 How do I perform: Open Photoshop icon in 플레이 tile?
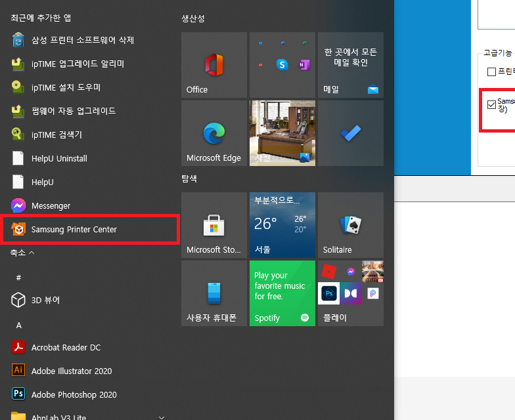(328, 293)
